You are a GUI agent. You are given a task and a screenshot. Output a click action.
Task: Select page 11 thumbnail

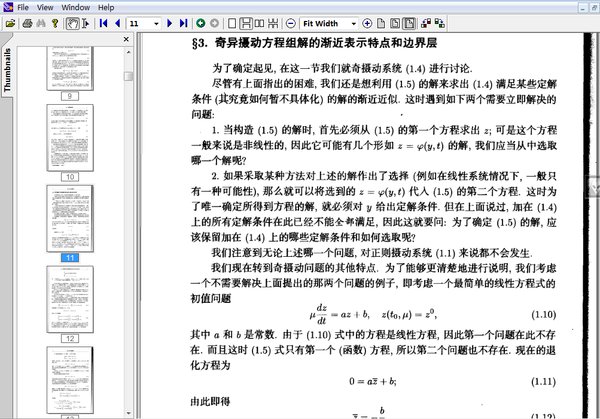[70, 218]
